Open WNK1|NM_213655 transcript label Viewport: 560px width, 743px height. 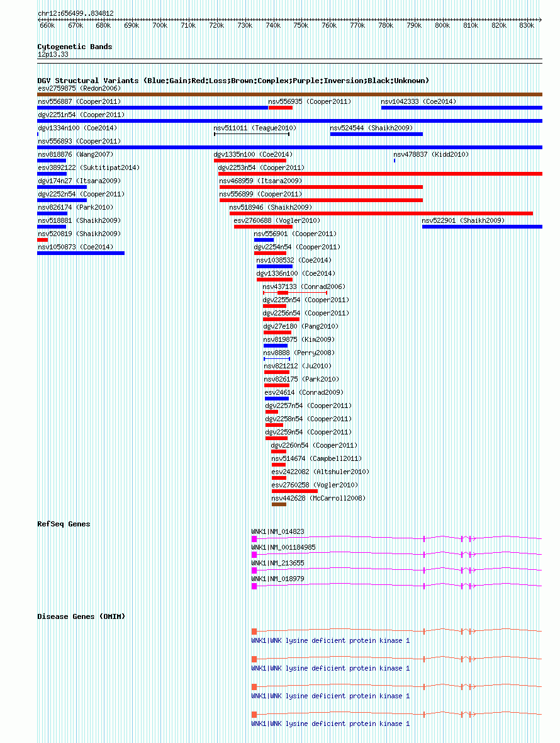pyautogui.click(x=277, y=564)
